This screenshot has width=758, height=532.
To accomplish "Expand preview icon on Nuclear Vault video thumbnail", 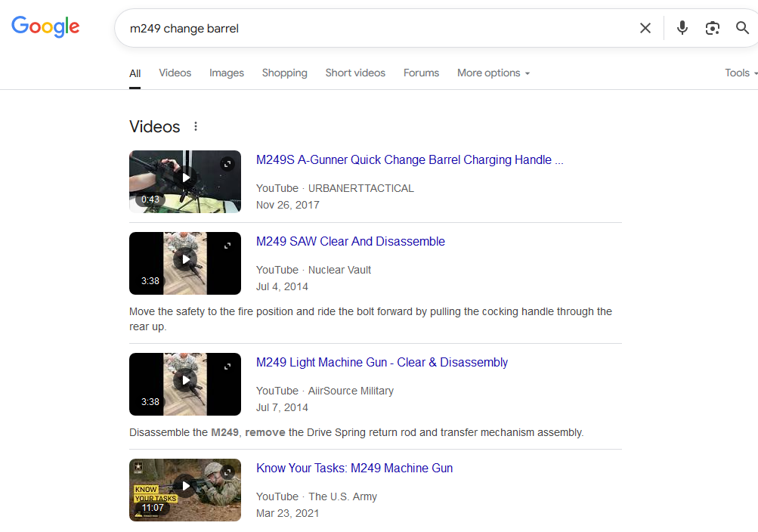I will pos(227,246).
